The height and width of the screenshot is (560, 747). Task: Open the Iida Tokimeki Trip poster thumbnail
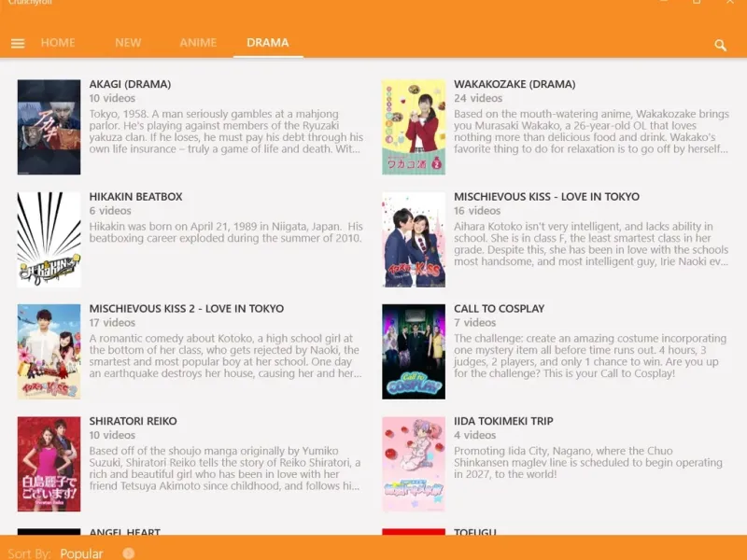pyautogui.click(x=414, y=464)
